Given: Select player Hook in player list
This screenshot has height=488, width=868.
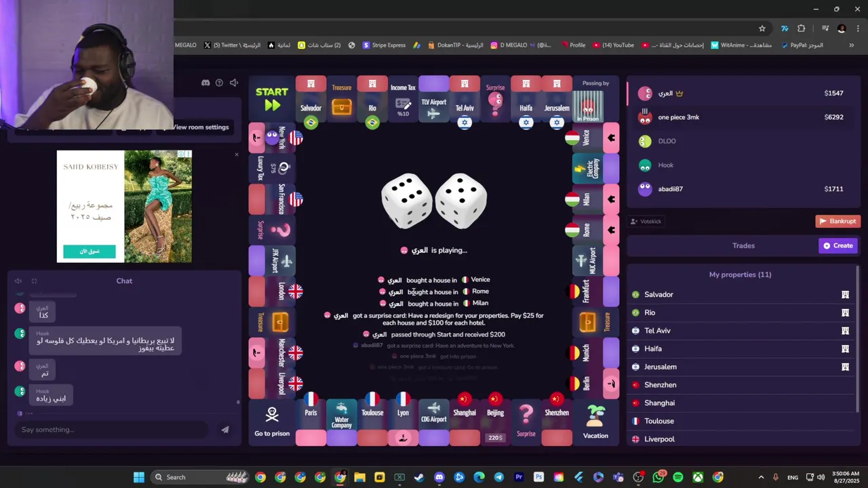Looking at the screenshot, I should click(743, 165).
